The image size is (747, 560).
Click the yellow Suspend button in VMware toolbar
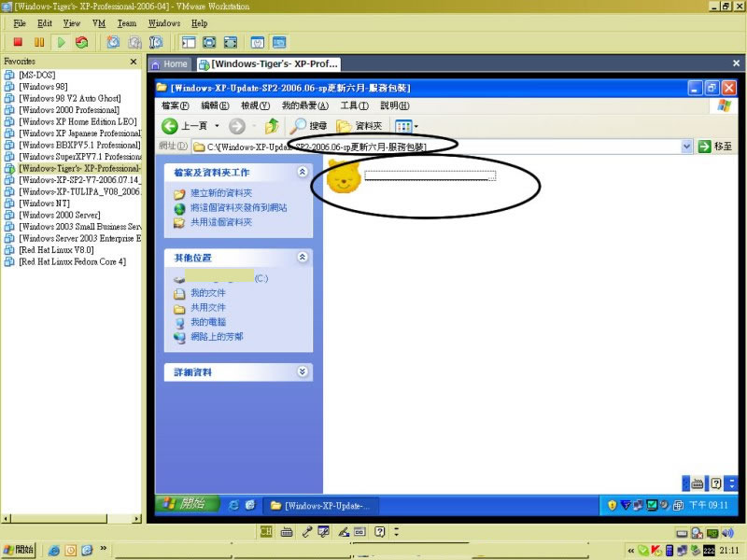(x=39, y=42)
